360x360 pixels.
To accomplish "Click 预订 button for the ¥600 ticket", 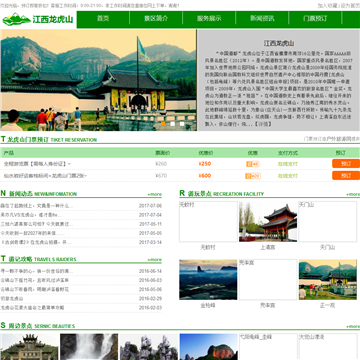I will (x=346, y=176).
